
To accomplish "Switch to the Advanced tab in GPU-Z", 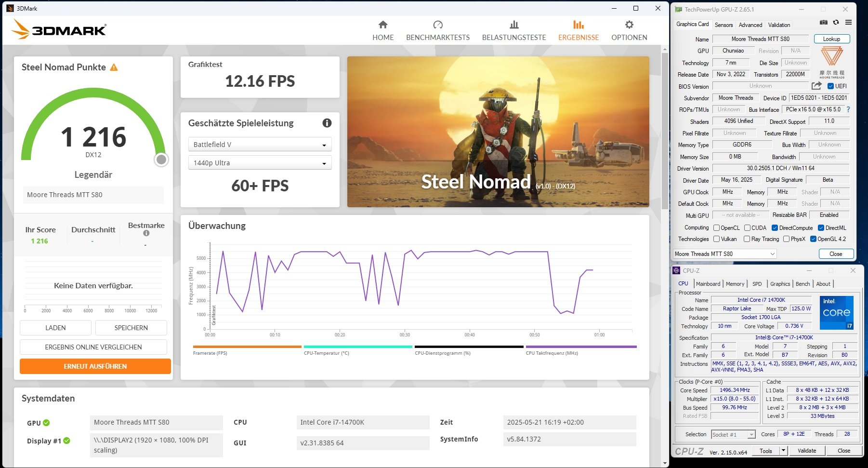I will [x=750, y=25].
